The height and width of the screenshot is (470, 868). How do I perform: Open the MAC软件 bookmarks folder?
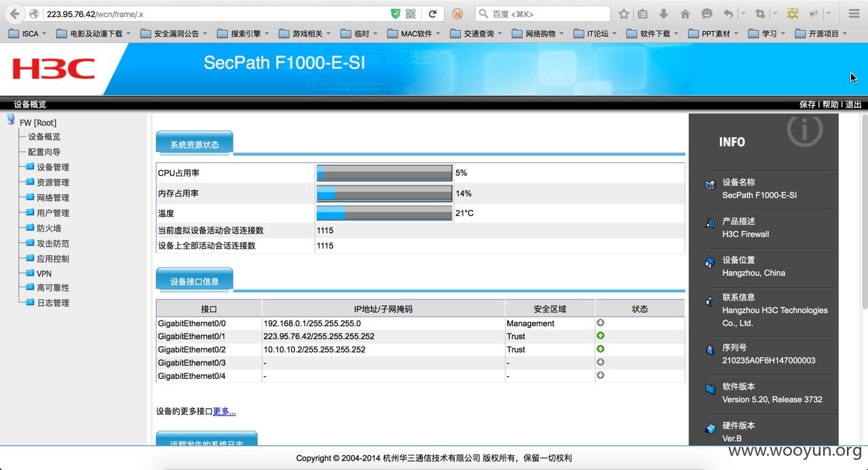tap(414, 33)
